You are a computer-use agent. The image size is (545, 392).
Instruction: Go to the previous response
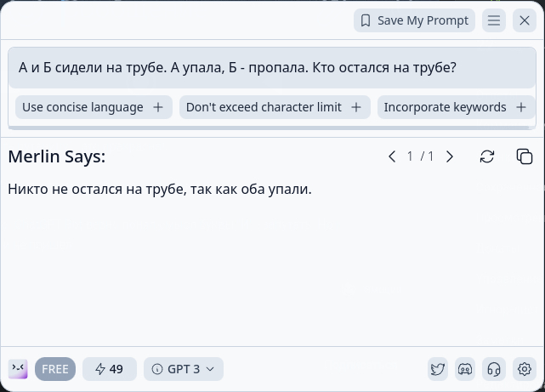(392, 156)
